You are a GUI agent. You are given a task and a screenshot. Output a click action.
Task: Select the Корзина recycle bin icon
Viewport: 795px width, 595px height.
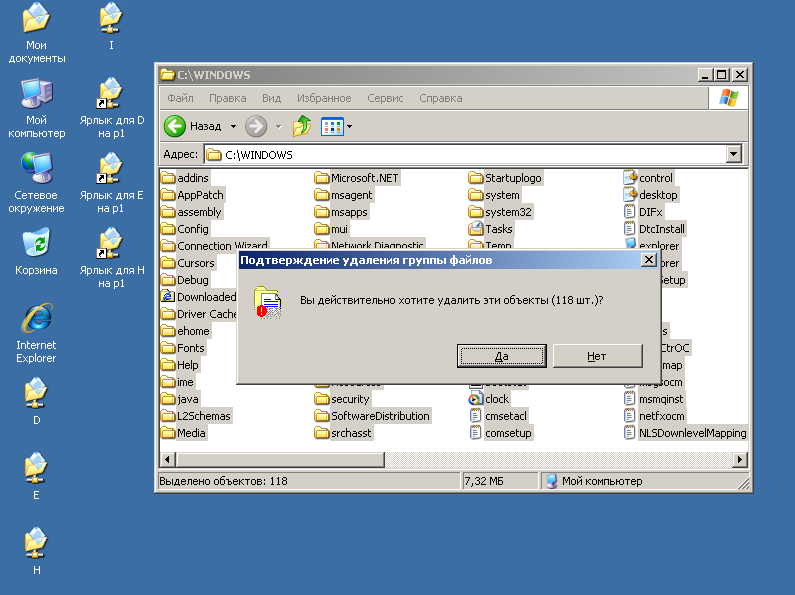tap(36, 244)
